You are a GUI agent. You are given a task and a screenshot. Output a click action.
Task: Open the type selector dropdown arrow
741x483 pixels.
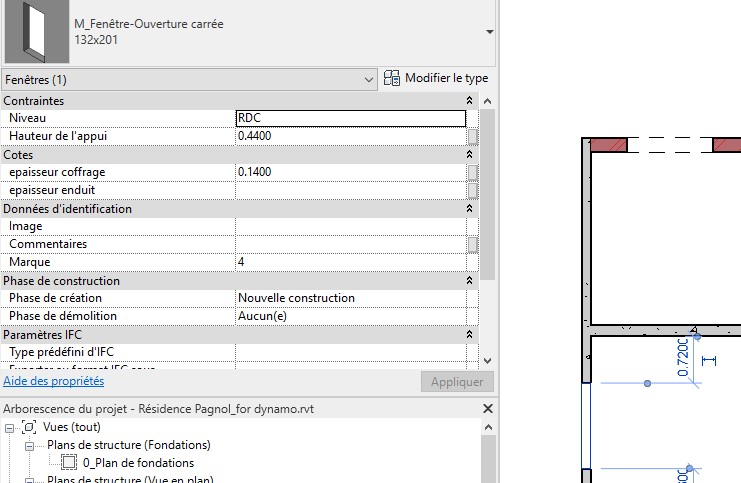tap(490, 32)
